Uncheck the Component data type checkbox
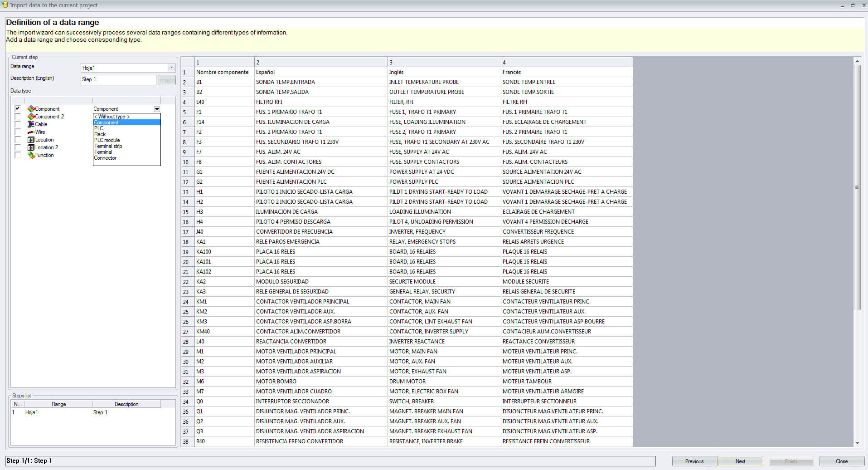Screen dimensions: 868x470 (x=18, y=109)
